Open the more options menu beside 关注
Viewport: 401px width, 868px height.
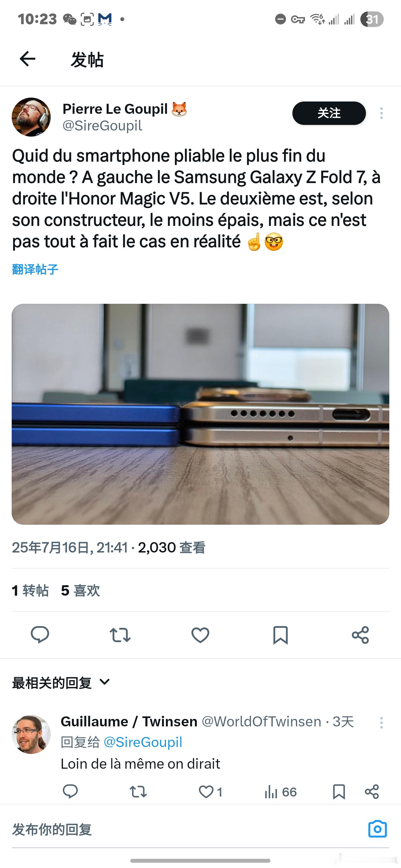click(x=382, y=113)
